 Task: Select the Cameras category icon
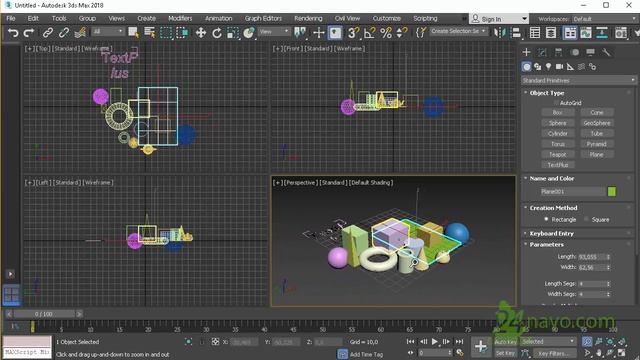[560, 67]
